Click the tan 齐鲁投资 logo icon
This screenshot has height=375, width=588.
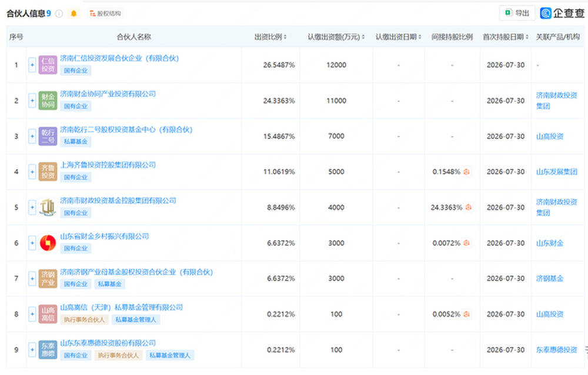[x=48, y=171]
